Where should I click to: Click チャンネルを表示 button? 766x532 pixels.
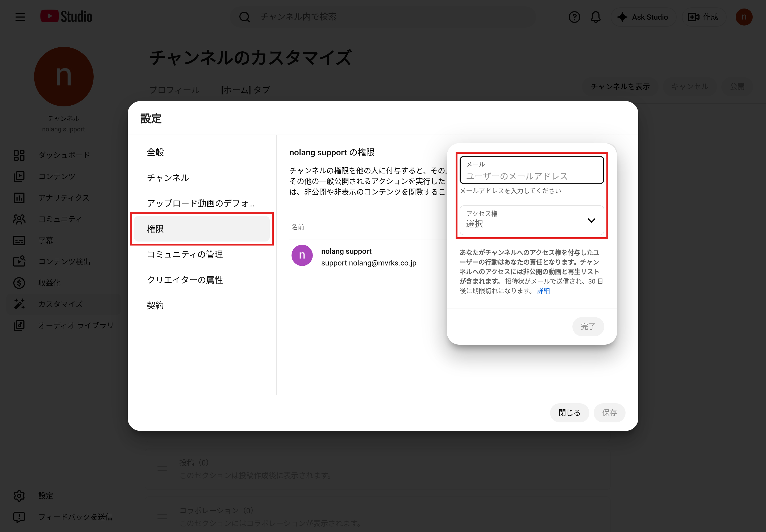click(x=620, y=87)
